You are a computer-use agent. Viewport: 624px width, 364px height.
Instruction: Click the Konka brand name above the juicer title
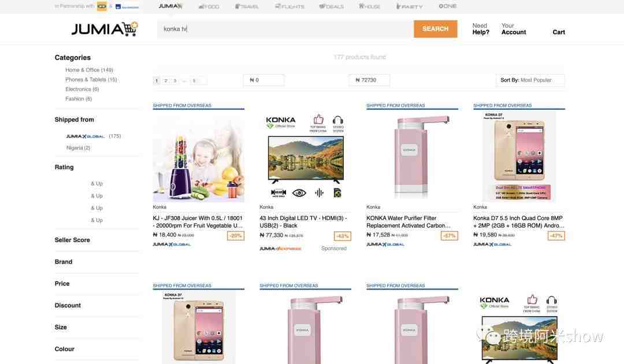pyautogui.click(x=159, y=207)
